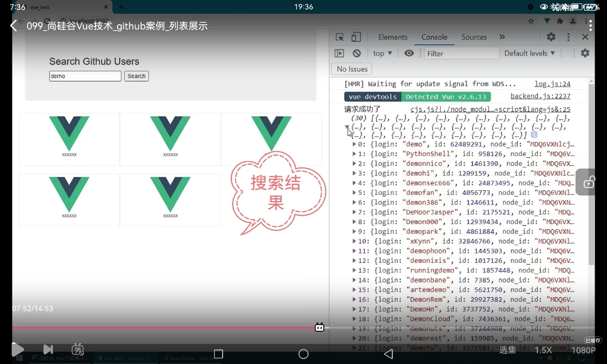The width and height of the screenshot is (607, 364).
Task: Skip to the next video
Action: tap(48, 349)
